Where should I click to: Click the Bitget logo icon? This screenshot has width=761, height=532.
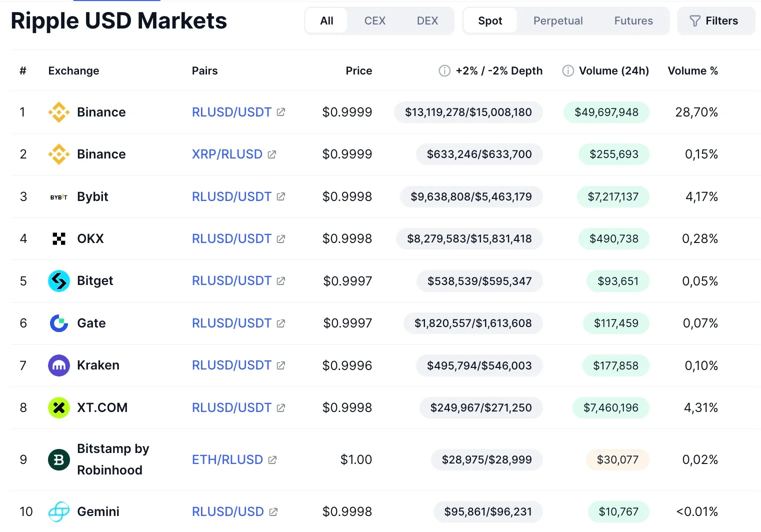coord(58,281)
